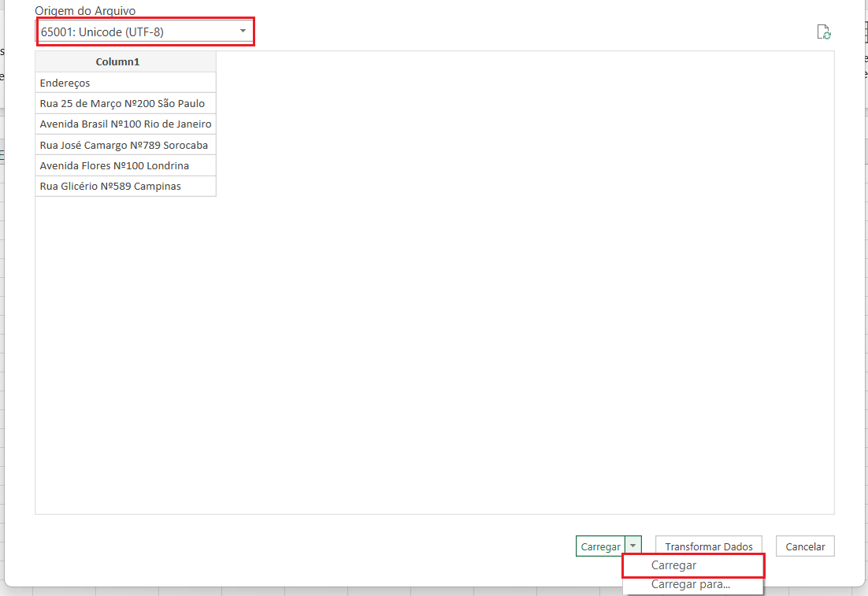This screenshot has width=868, height=596.
Task: Click the Avenida Flores Londrina row
Action: click(x=125, y=165)
